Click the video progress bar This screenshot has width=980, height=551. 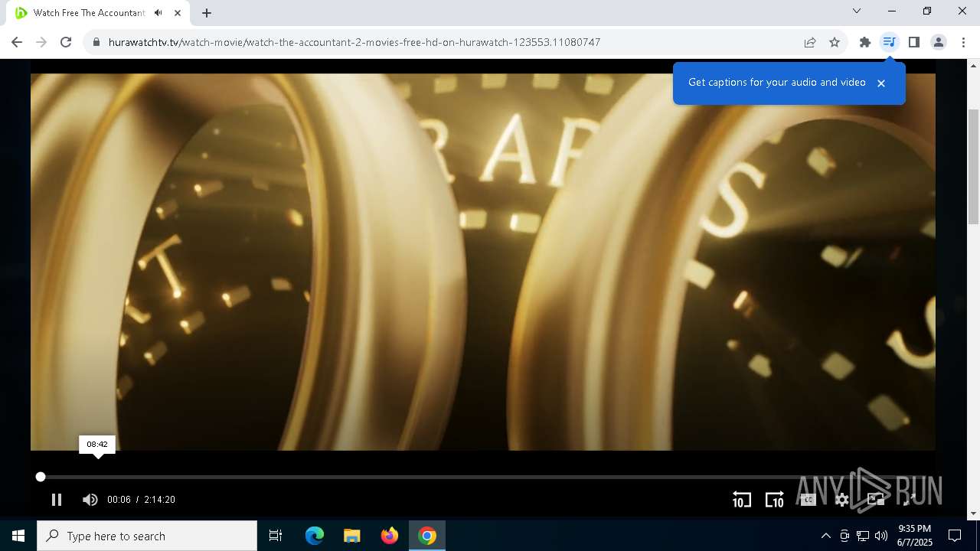coord(482,477)
